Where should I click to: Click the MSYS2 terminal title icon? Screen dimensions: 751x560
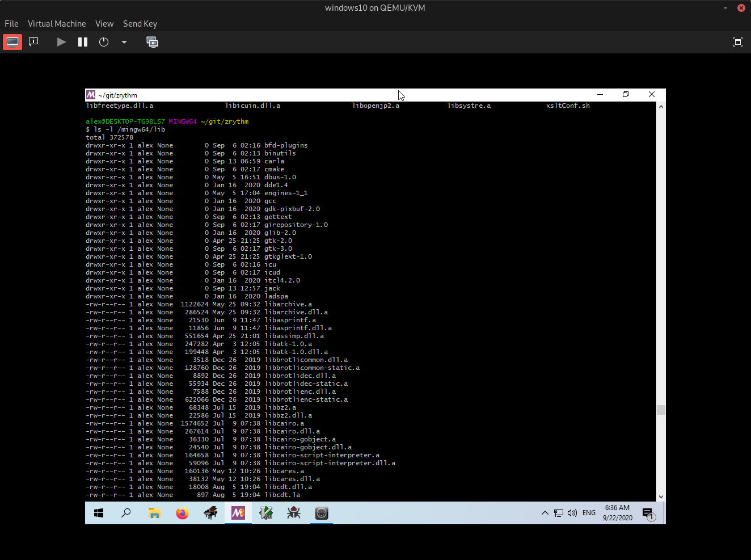pos(91,95)
